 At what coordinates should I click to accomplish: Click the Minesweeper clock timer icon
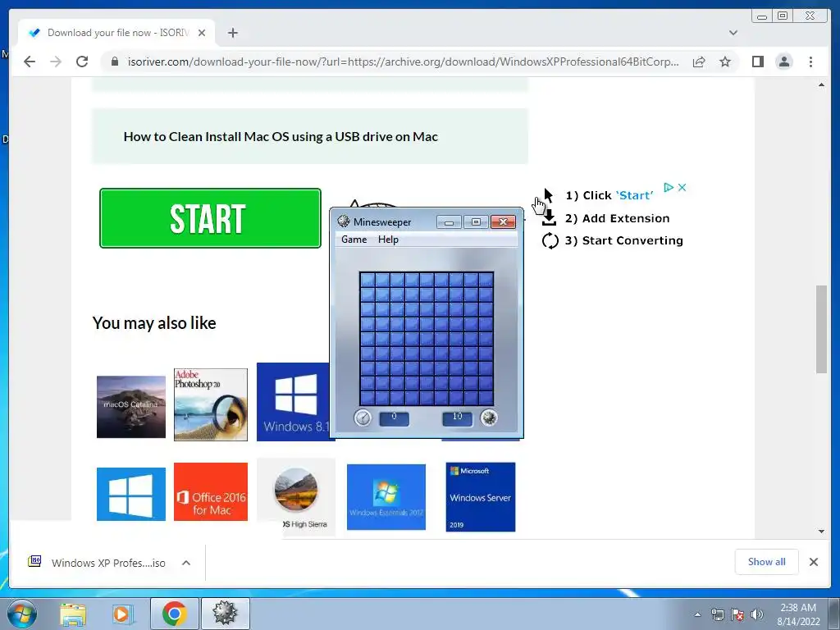click(x=363, y=418)
